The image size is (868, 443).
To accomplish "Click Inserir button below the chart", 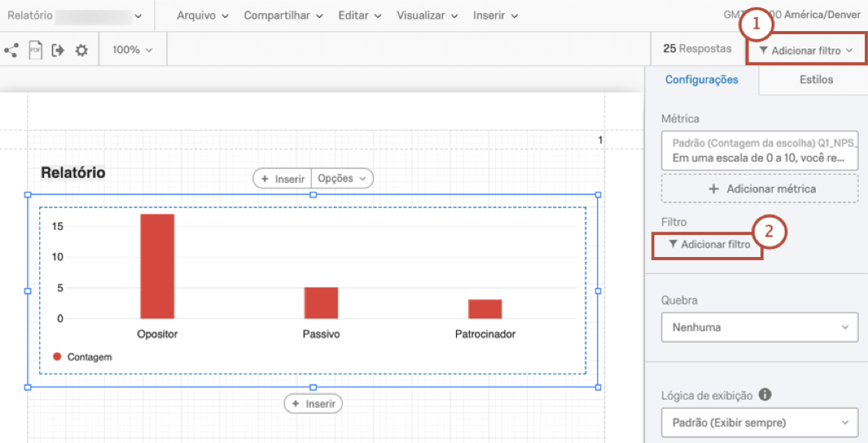I will 313,403.
